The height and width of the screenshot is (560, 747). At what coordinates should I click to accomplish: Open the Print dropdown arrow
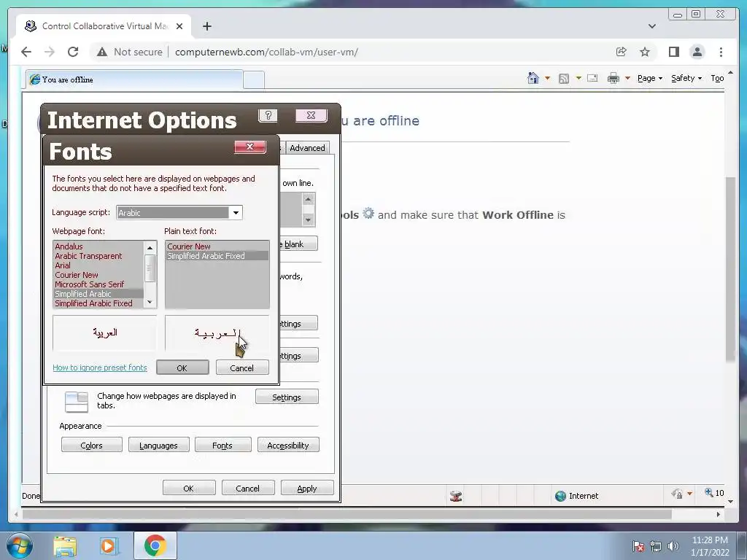(627, 79)
